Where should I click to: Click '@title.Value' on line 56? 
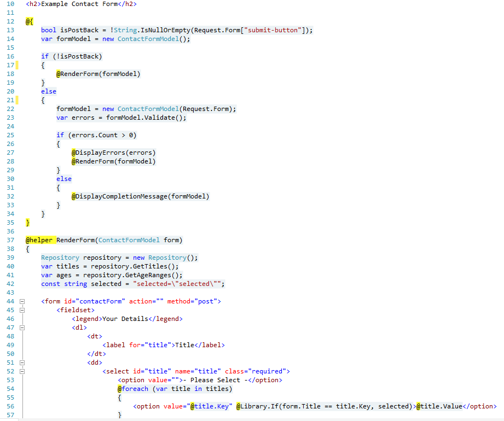439,406
